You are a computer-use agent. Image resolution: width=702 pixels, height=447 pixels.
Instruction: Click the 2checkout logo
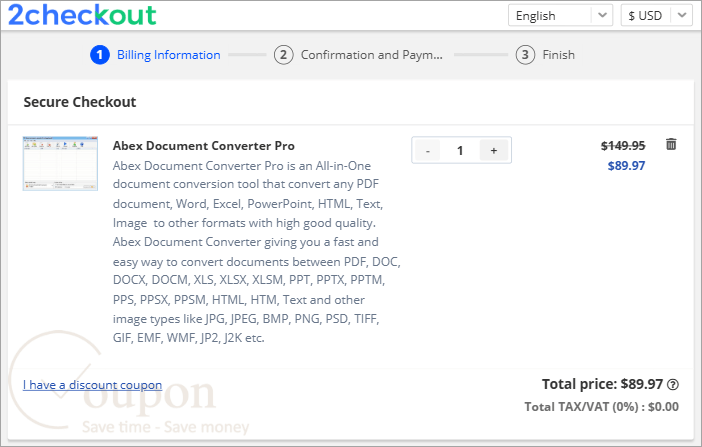point(82,15)
